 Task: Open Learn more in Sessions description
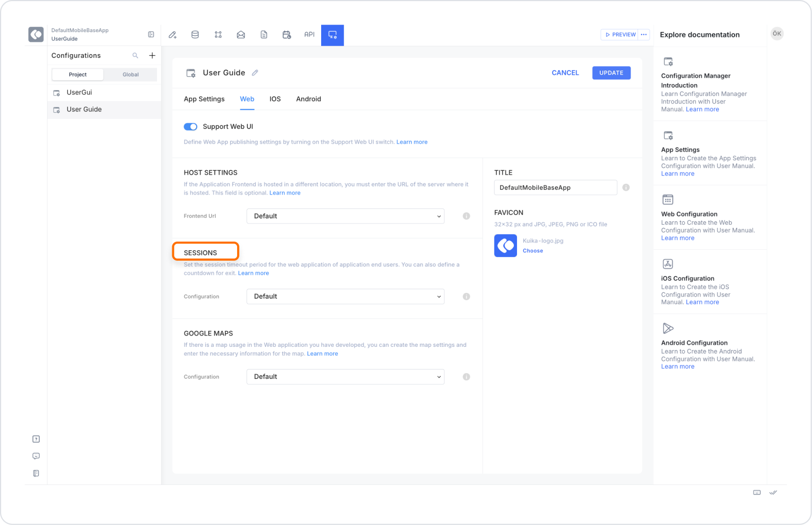point(253,273)
